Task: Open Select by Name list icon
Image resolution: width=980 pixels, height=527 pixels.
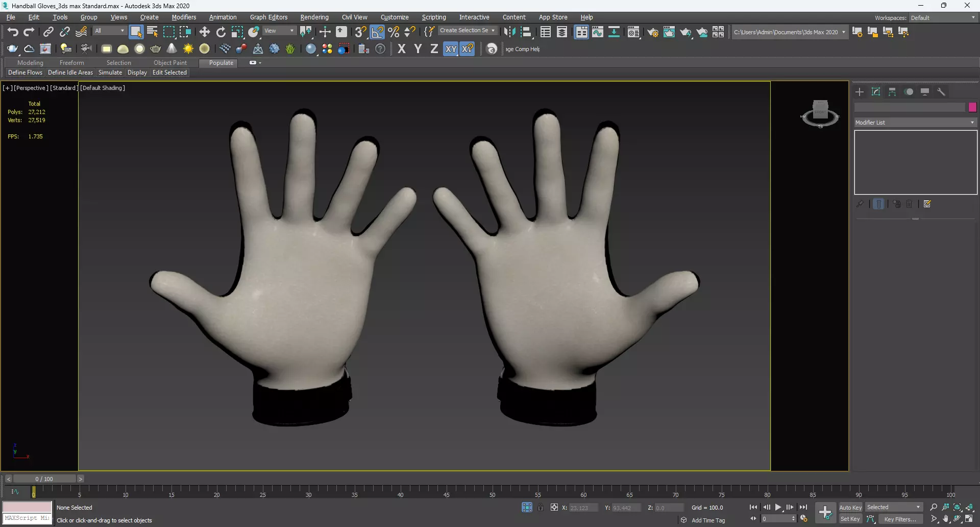Action: 152,32
